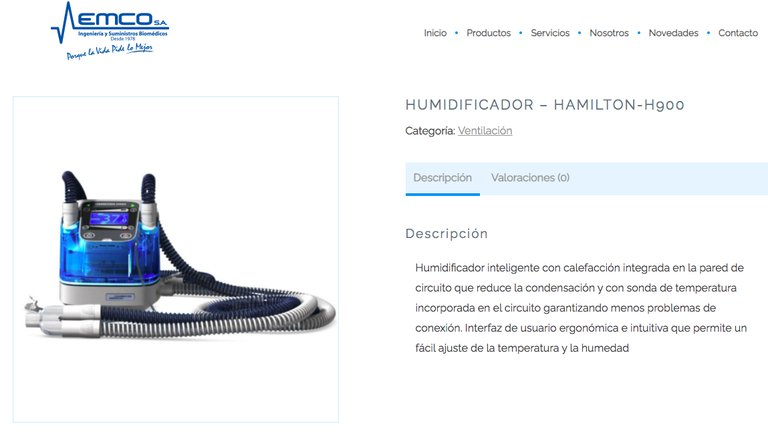Viewport: 768px width, 432px height.
Task: Click the blue dot separator after Inicio
Action: point(456,33)
